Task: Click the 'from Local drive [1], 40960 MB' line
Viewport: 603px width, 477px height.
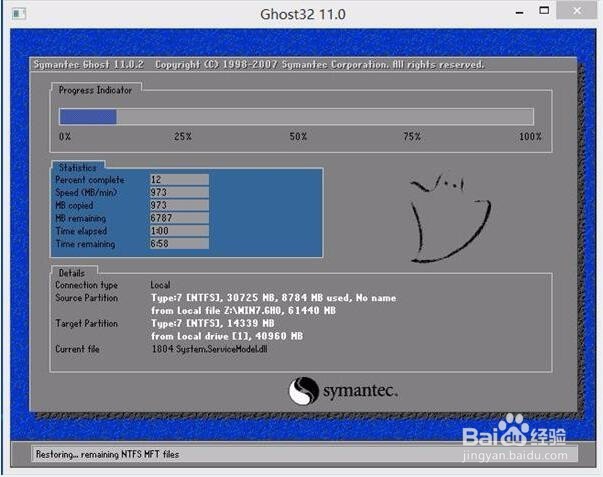Action: (x=227, y=336)
